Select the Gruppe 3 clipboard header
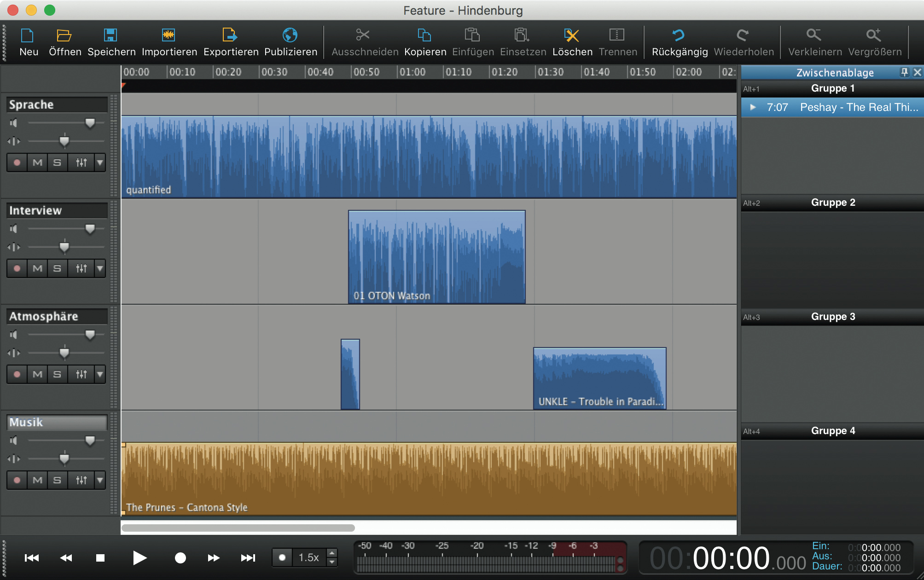The height and width of the screenshot is (580, 924). click(x=832, y=317)
